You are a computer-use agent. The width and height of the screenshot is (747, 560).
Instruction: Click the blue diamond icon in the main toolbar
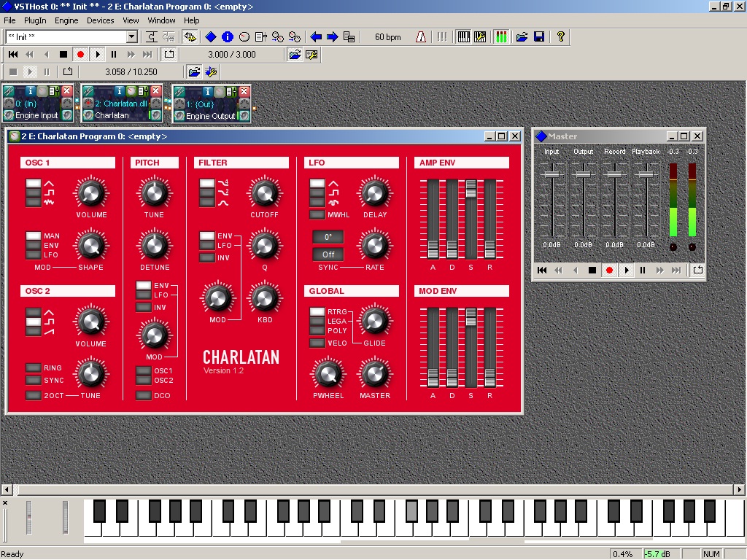click(211, 36)
